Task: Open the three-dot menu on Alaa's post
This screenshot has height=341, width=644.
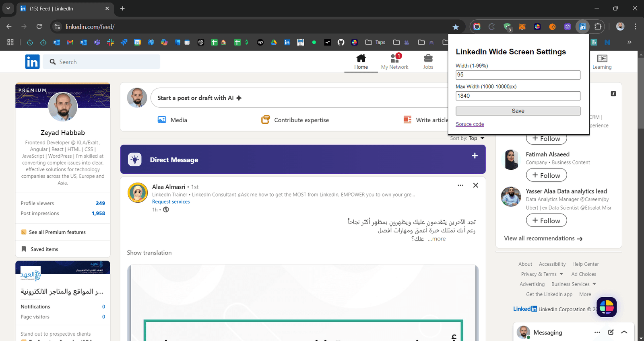Action: [460, 185]
